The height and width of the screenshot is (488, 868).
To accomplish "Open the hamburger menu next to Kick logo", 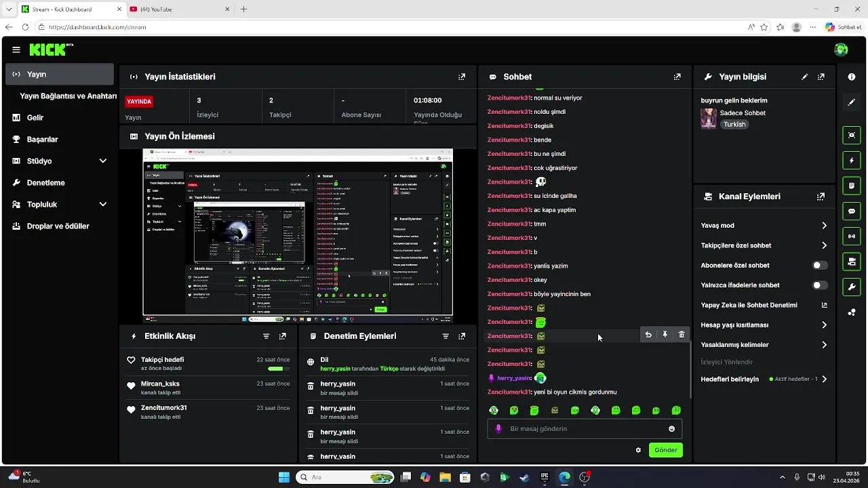I will coord(16,49).
